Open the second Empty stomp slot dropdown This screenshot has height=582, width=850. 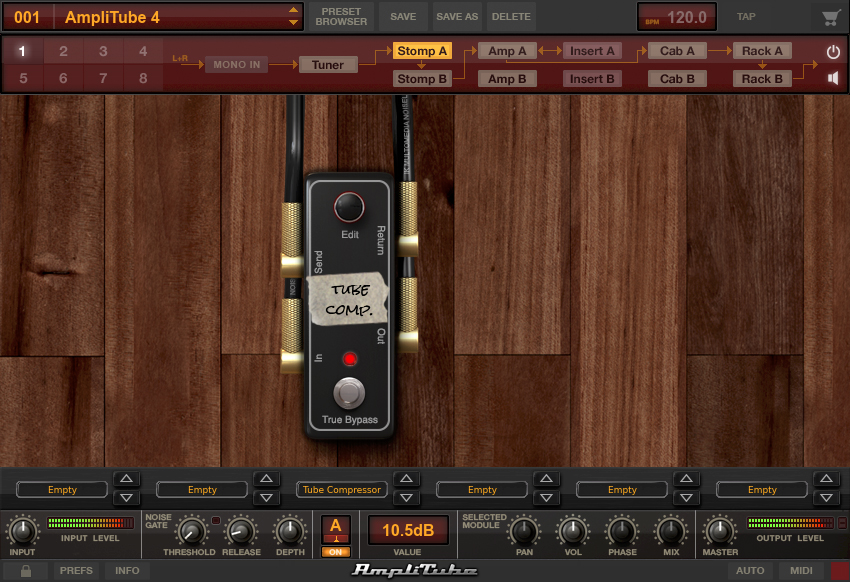tap(202, 489)
